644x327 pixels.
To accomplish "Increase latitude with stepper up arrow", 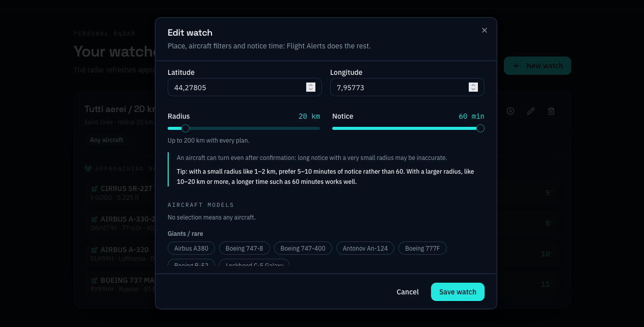I will pyautogui.click(x=311, y=85).
